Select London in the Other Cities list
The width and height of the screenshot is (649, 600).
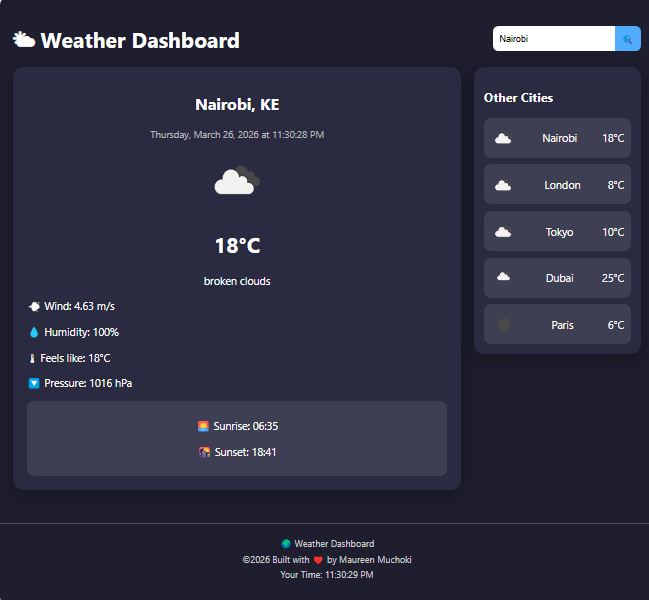(557, 184)
